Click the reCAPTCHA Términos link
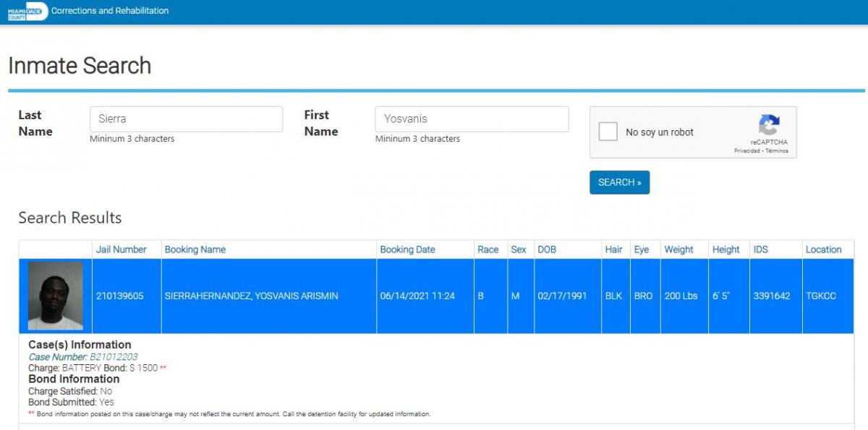 point(776,151)
